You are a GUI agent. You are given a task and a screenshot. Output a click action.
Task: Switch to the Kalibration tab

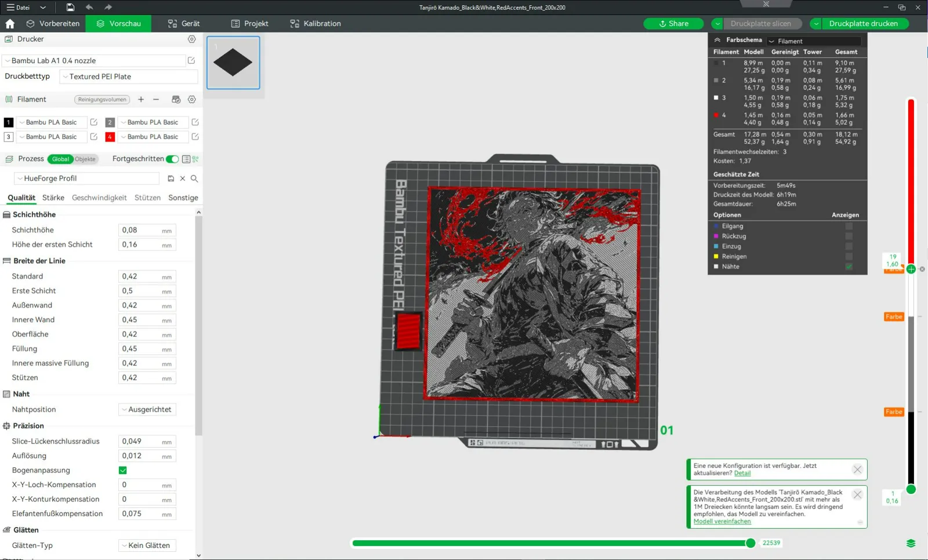(x=316, y=24)
